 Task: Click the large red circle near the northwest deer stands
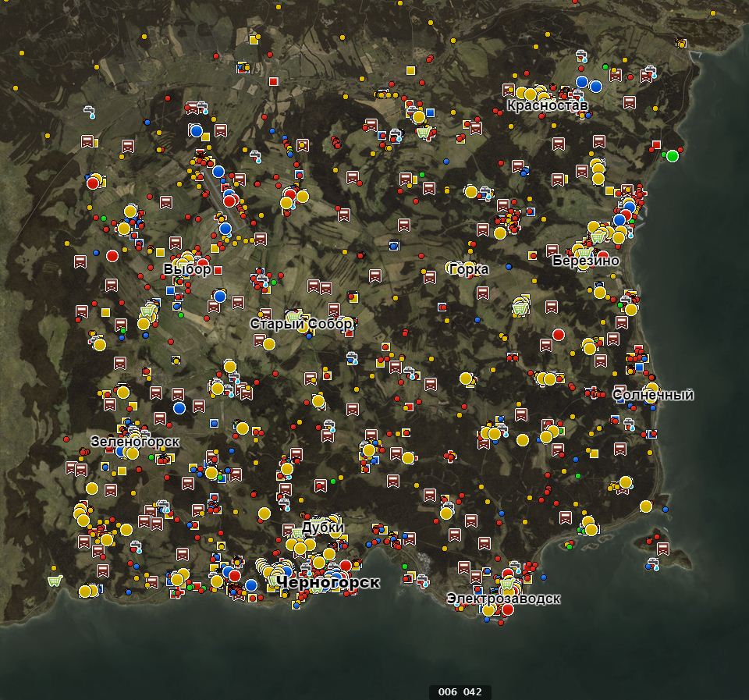[x=93, y=183]
